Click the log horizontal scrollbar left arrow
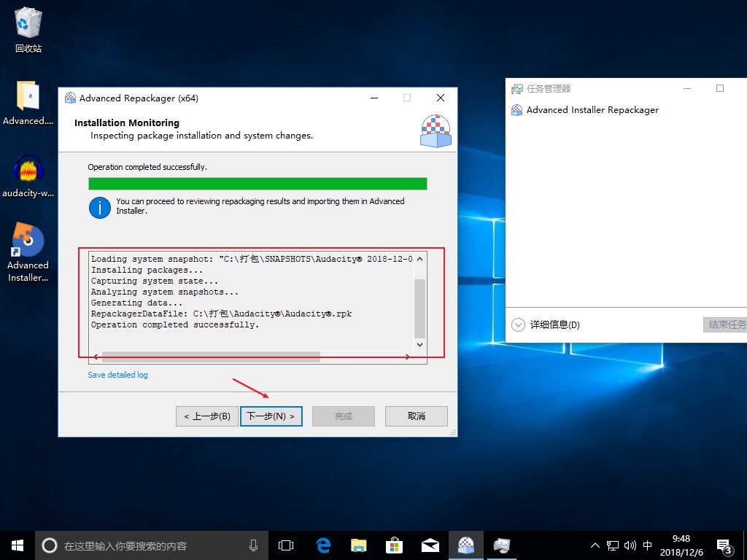This screenshot has height=560, width=747. coord(96,357)
